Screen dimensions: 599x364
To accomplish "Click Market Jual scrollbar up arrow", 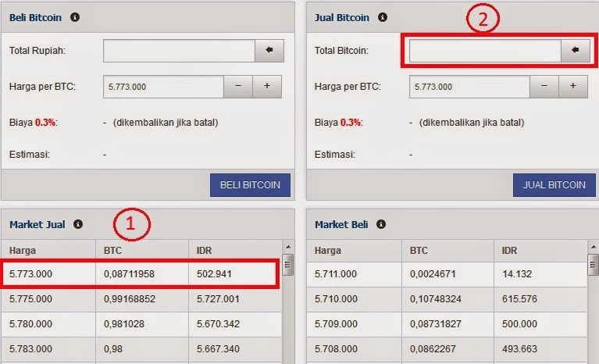I will click(288, 247).
